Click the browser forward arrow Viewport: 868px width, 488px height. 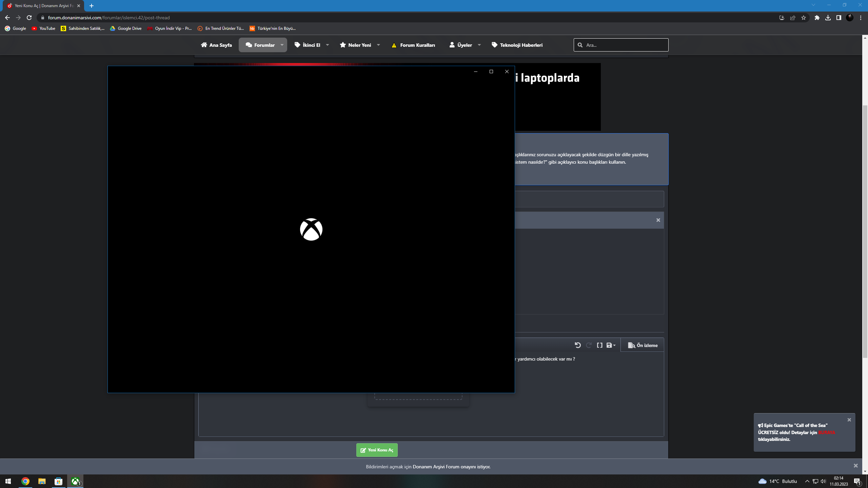(18, 18)
